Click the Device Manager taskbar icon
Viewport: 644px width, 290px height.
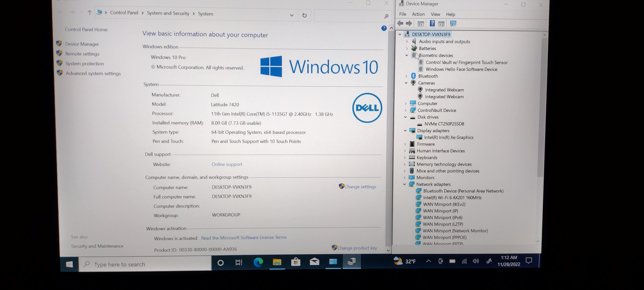352,261
